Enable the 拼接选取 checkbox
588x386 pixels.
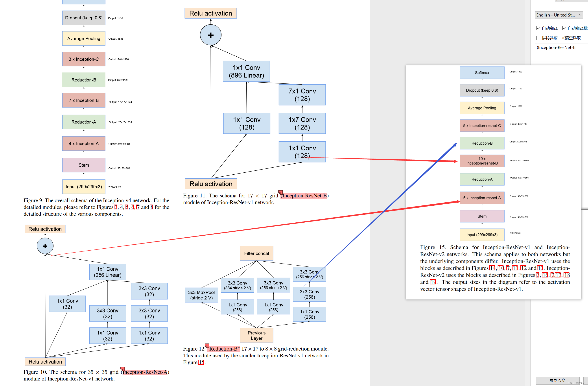click(539, 38)
